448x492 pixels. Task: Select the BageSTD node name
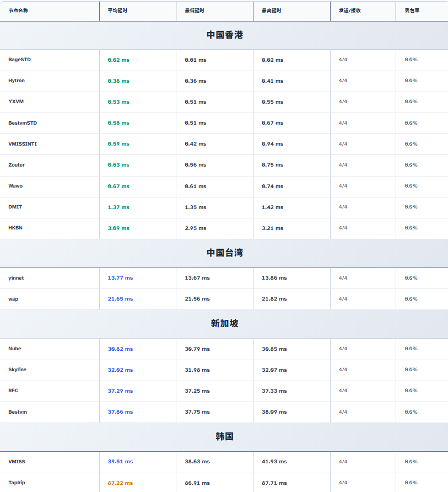(20, 60)
